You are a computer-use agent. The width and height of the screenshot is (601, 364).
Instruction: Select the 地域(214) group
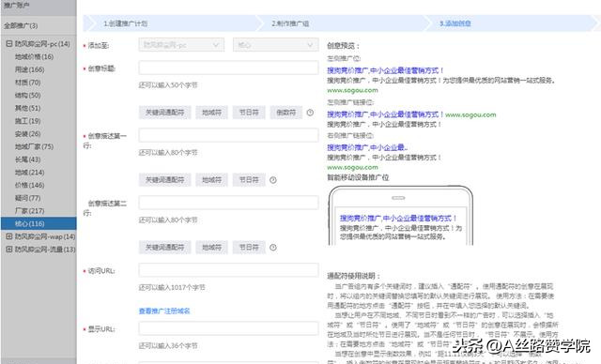coord(29,173)
